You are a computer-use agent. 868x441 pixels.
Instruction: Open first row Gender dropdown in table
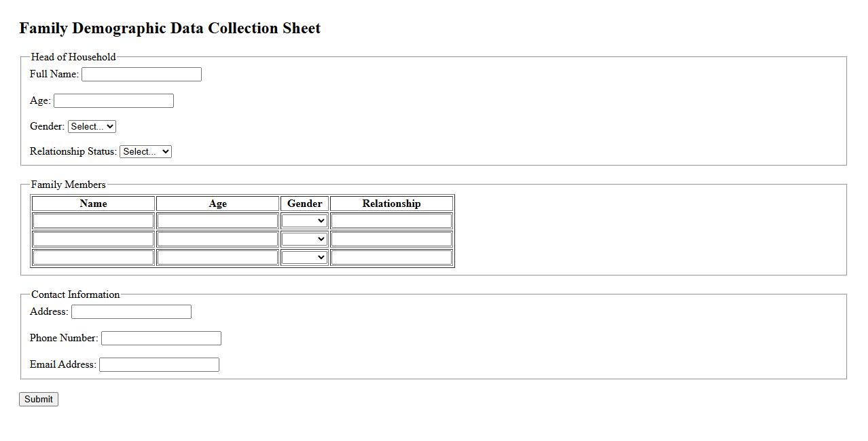(304, 221)
